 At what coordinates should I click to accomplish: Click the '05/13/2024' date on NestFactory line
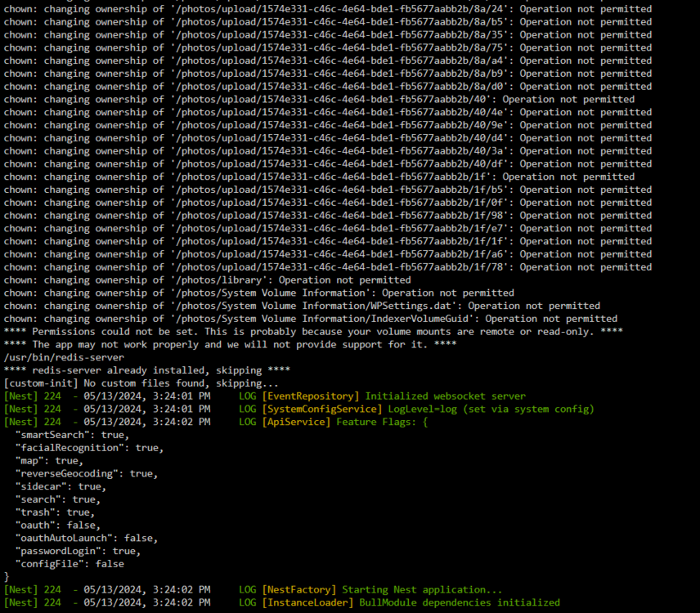pos(114,590)
